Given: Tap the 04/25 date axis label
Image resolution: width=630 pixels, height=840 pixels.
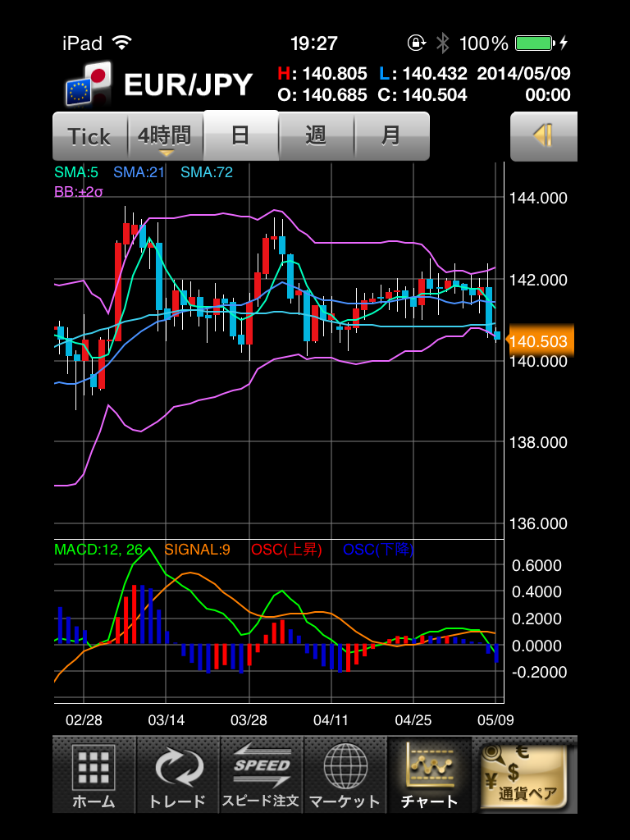Looking at the screenshot, I should pos(413,720).
